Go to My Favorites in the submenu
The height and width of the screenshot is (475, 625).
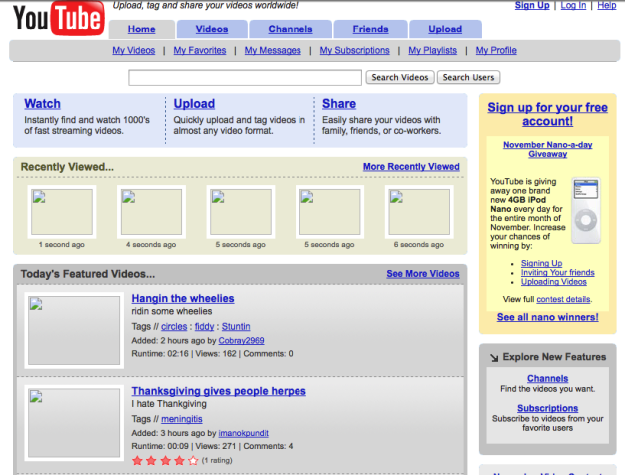click(199, 50)
